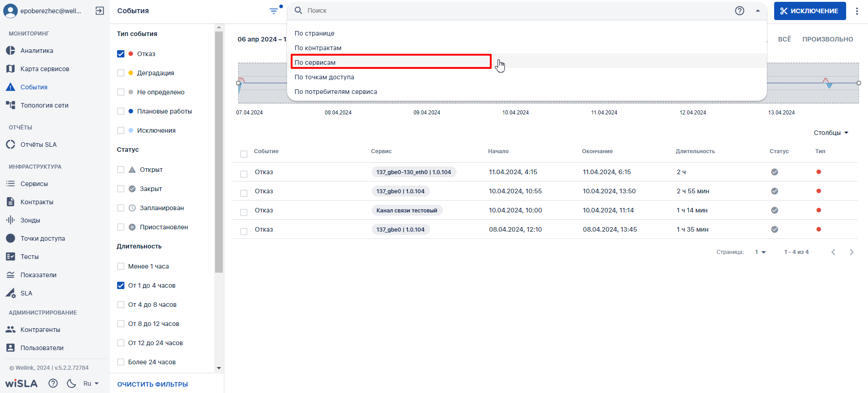The height and width of the screenshot is (393, 868).
Task: Open the filter toggle icon
Action: 274,11
